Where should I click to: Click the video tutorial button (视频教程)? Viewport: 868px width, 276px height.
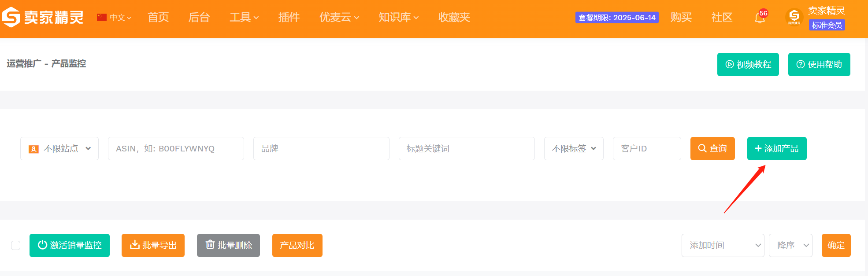click(748, 64)
